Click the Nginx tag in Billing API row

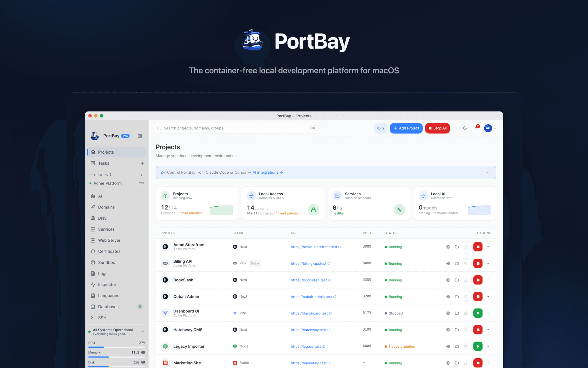(x=255, y=263)
